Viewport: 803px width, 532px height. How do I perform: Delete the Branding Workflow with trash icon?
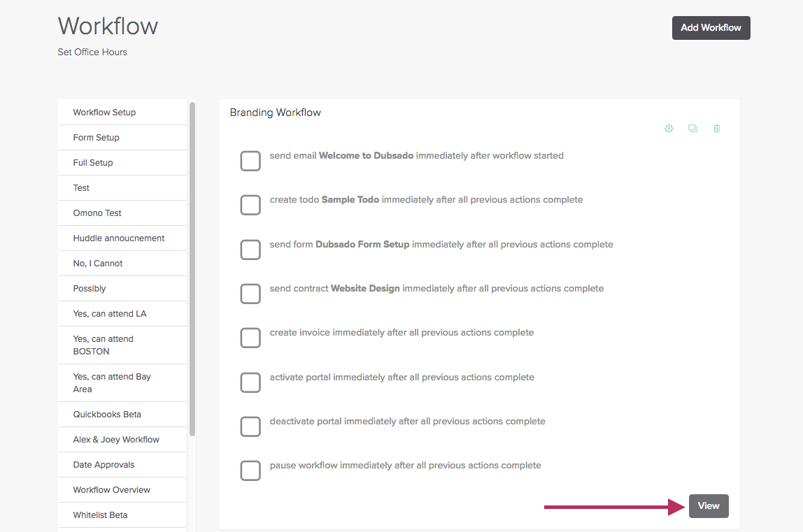pyautogui.click(x=716, y=129)
